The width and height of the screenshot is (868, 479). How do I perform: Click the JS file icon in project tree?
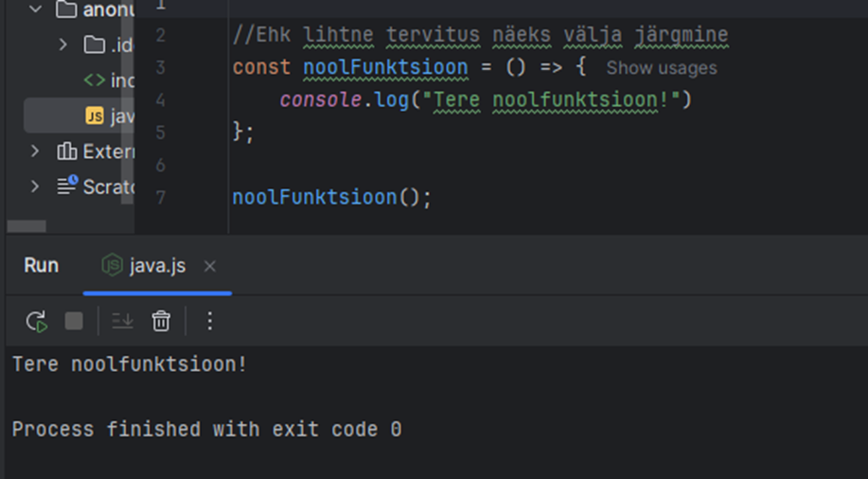(95, 115)
